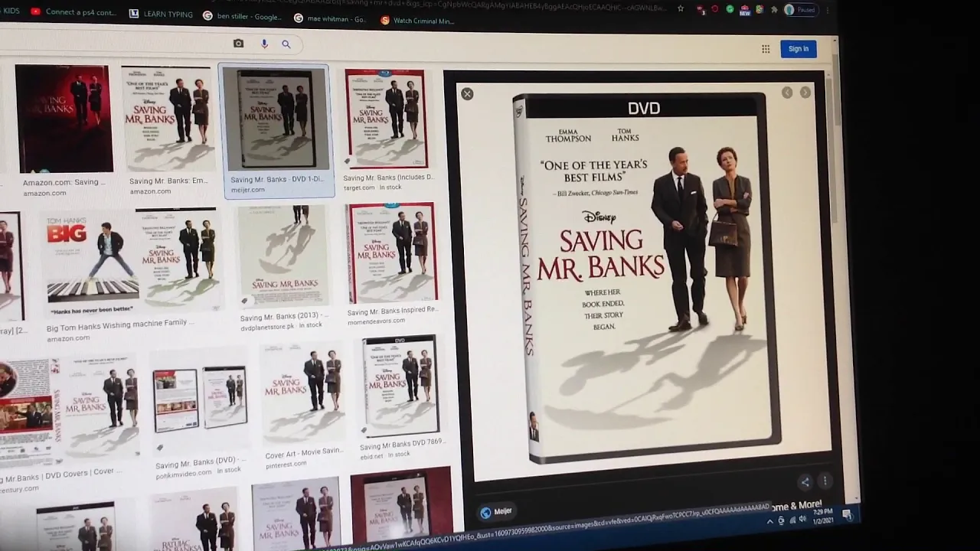Click the search by image camera icon
980x551 pixels.
coord(238,44)
